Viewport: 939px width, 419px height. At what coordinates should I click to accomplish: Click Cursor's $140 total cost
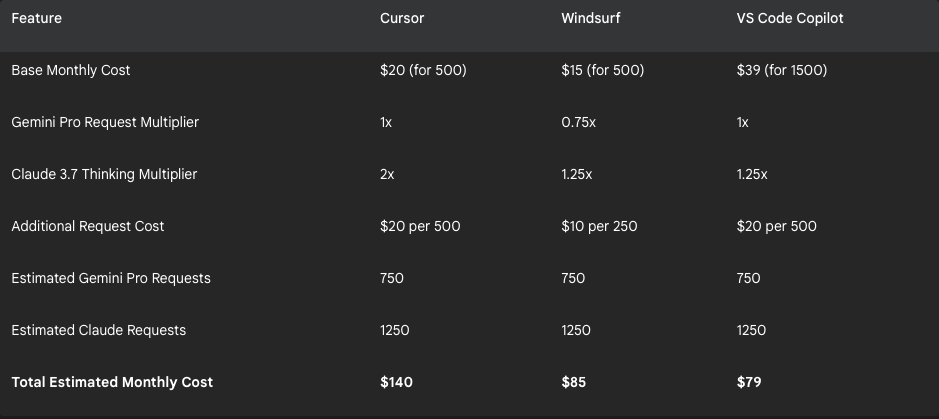tap(396, 382)
